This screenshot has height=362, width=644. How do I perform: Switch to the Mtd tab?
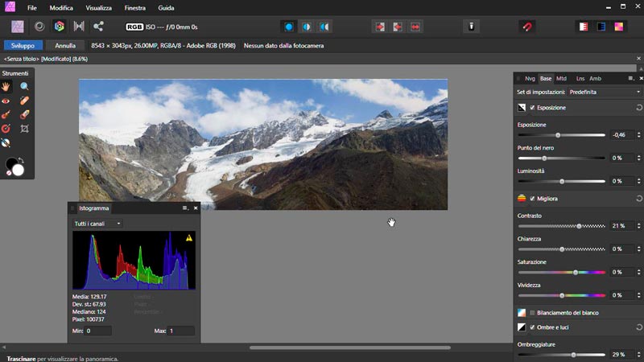tap(561, 78)
